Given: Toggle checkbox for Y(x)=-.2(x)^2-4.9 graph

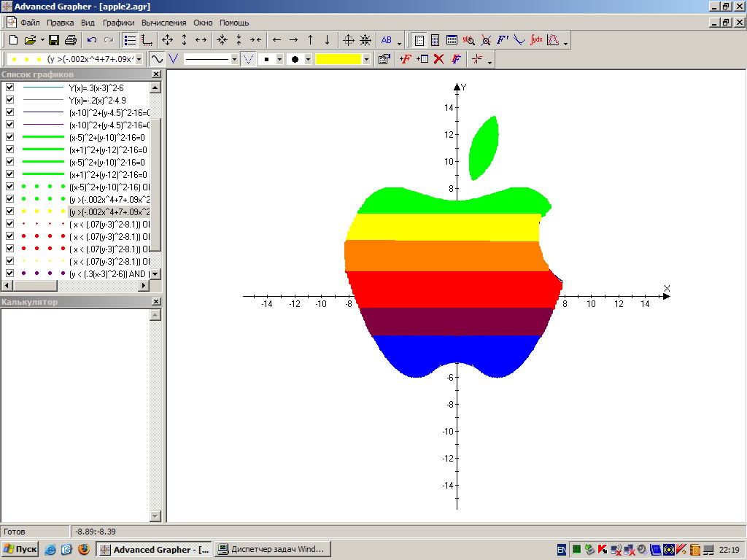Looking at the screenshot, I should (x=10, y=100).
